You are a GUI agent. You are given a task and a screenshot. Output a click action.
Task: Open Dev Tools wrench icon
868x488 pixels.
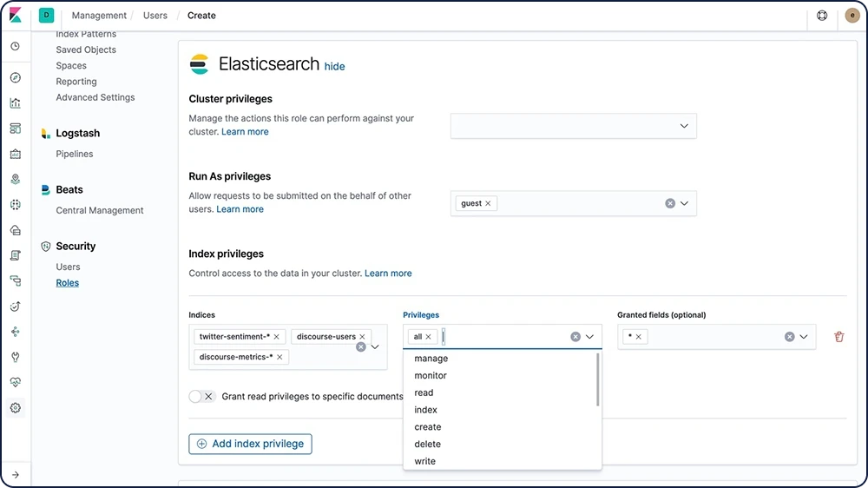[16, 357]
